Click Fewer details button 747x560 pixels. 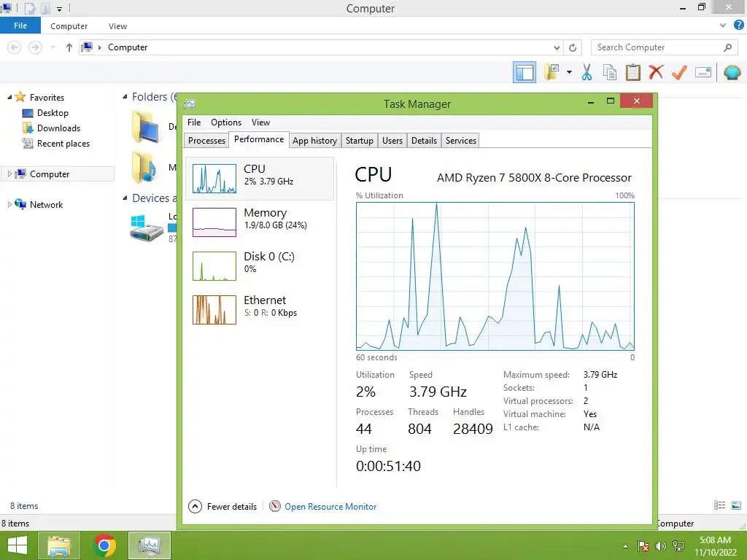222,506
